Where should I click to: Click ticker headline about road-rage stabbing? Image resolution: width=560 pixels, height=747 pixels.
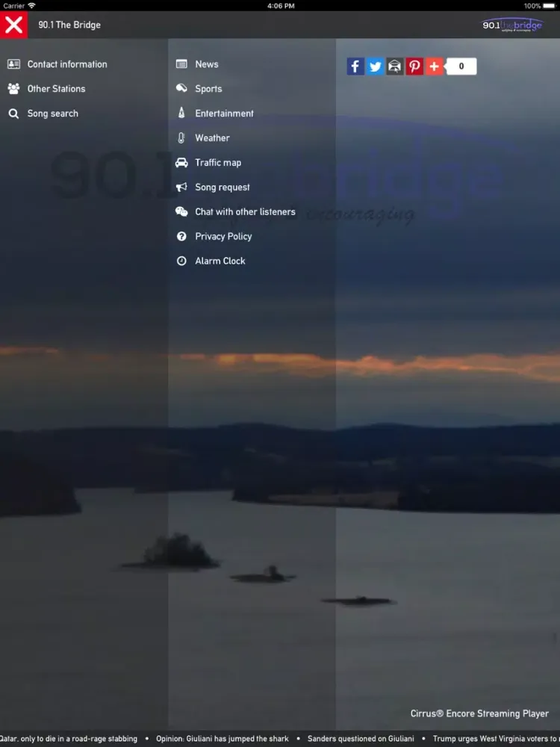tap(69, 739)
